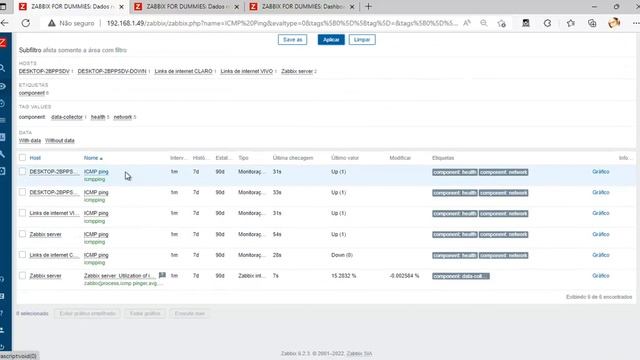
Task: Click the Aplicar filter button
Action: (x=331, y=40)
